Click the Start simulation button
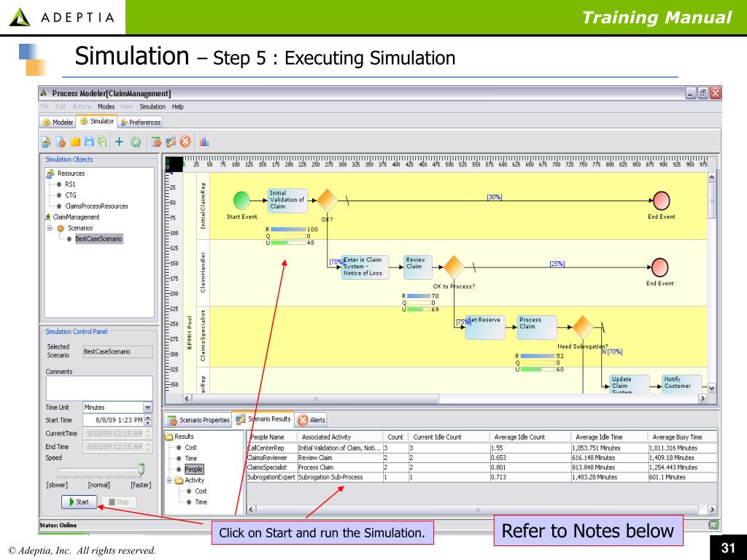This screenshot has height=560, width=747. [x=79, y=502]
